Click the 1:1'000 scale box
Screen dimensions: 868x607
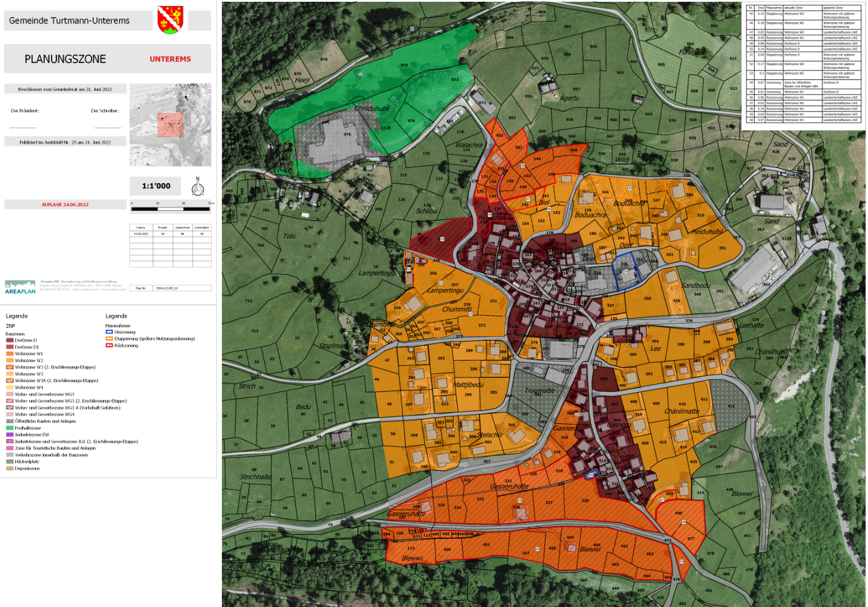[x=156, y=186]
